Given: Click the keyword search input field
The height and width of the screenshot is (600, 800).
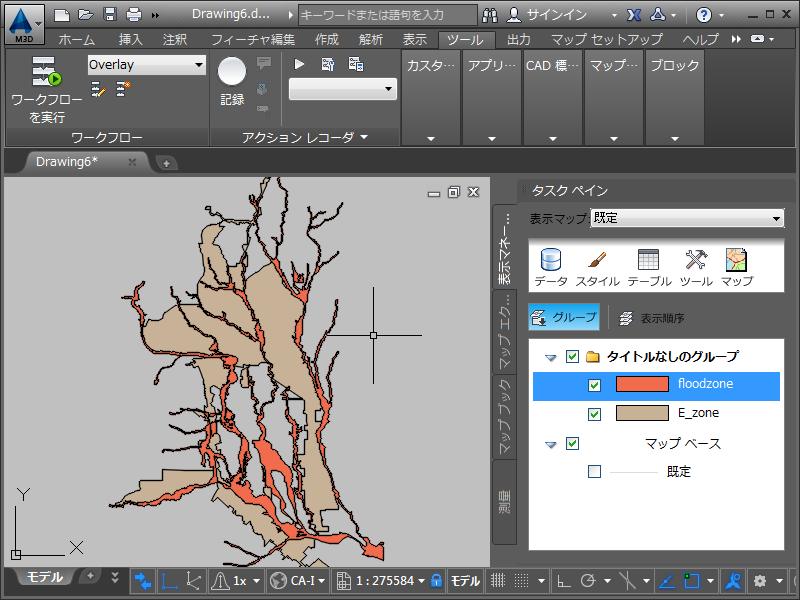Looking at the screenshot, I should coord(386,15).
